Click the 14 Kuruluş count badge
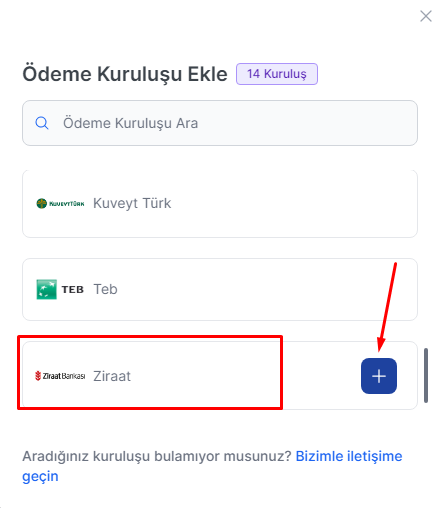The height and width of the screenshot is (508, 443). click(277, 74)
